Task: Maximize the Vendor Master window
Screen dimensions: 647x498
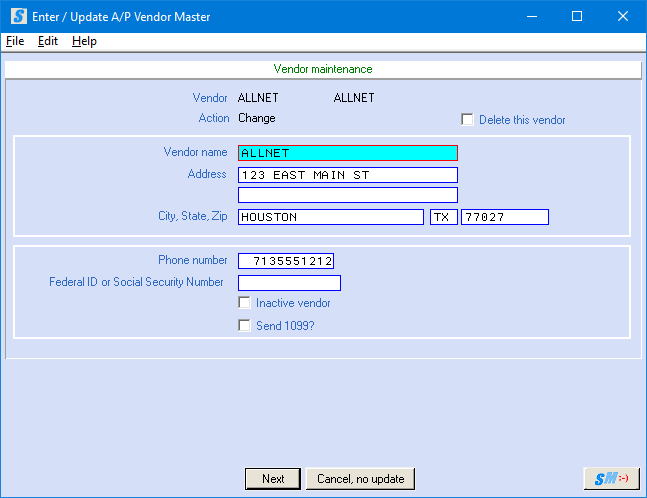Action: pos(577,17)
